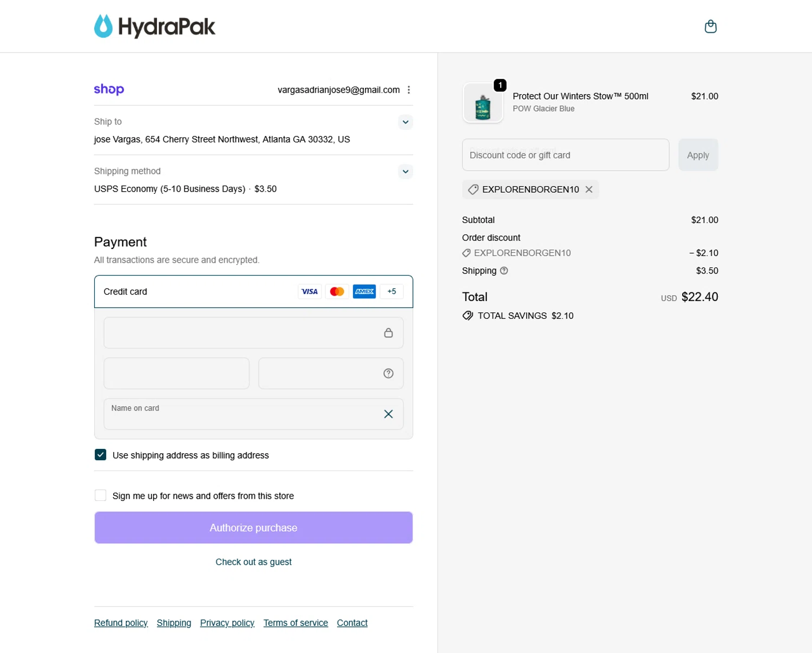Expand the Shipping method section
812x653 pixels.
tap(405, 172)
